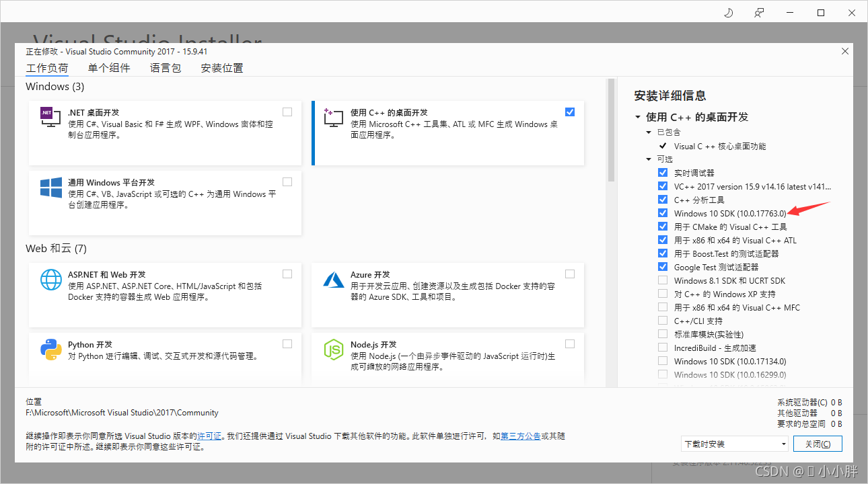Click the Node.js development icon
The height and width of the screenshot is (484, 868).
tap(334, 349)
